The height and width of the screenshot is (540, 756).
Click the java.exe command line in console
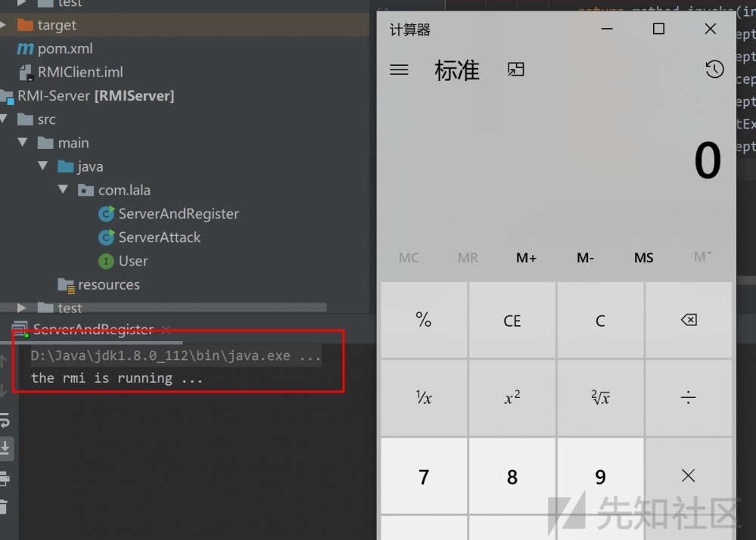click(176, 356)
